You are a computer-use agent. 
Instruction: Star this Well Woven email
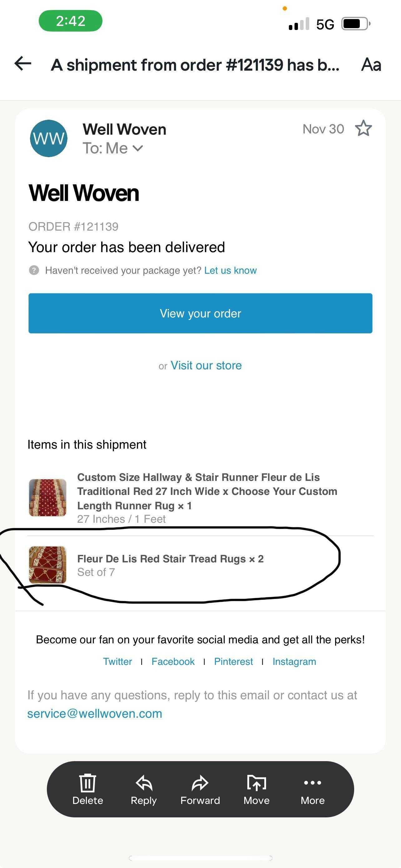(363, 128)
